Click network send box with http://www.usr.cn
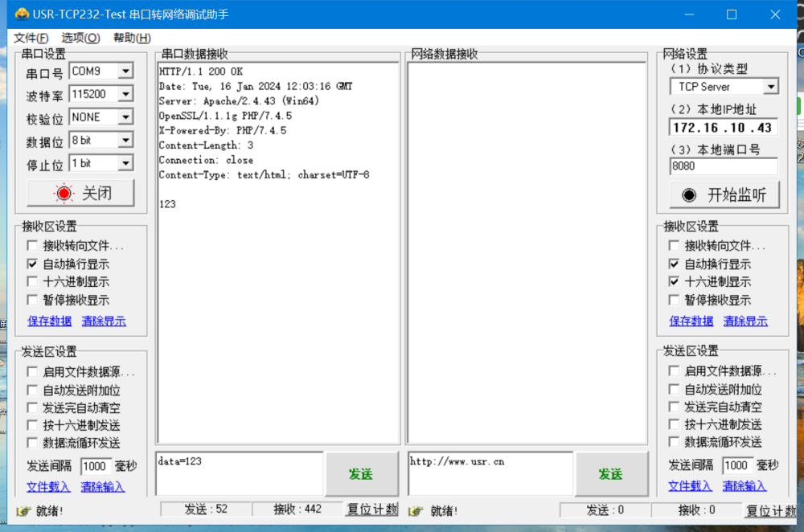 490,473
